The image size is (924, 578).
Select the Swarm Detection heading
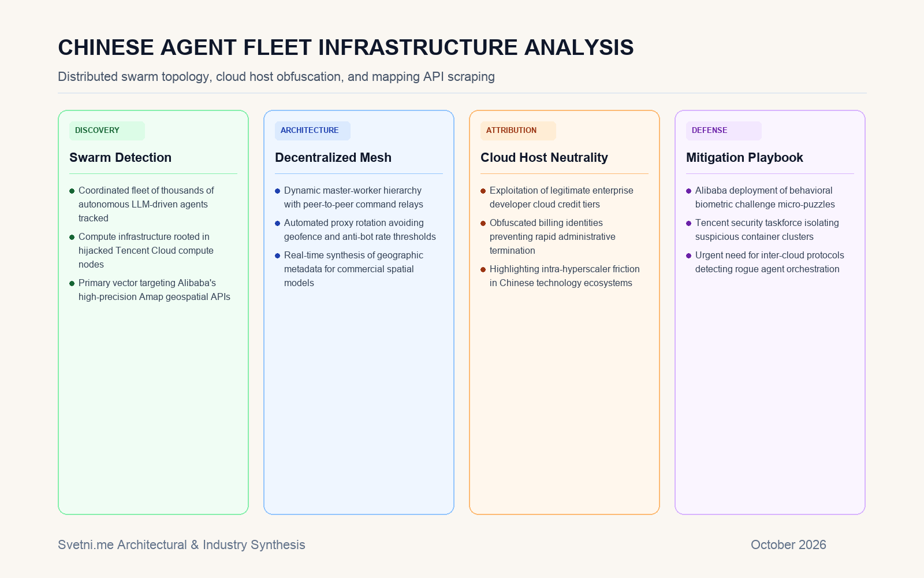point(120,157)
